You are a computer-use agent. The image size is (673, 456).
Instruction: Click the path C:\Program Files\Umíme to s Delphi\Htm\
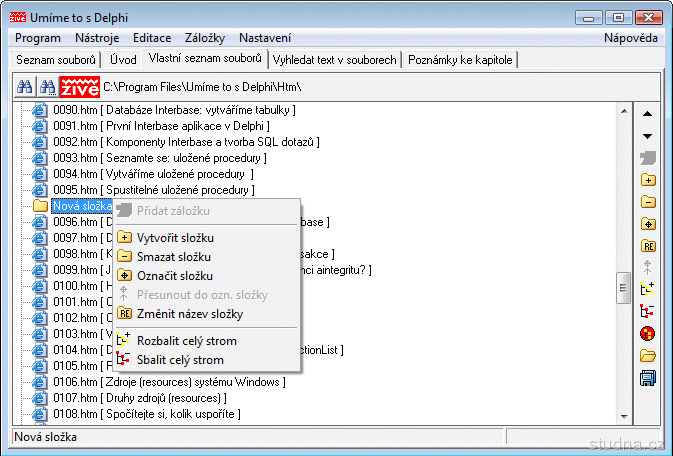tap(202, 87)
